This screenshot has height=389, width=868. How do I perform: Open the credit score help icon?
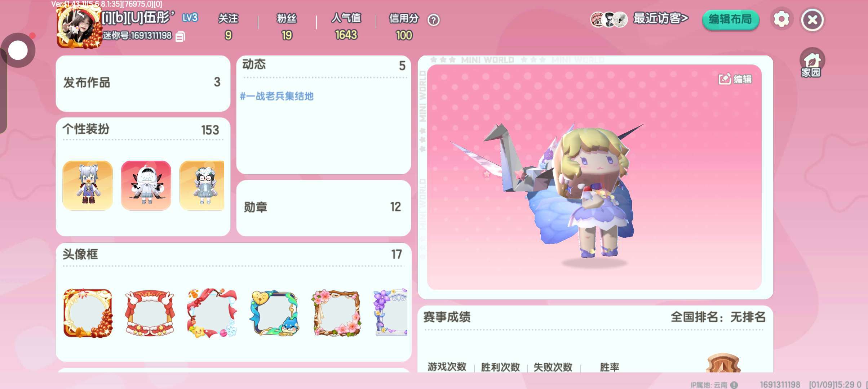coord(434,20)
